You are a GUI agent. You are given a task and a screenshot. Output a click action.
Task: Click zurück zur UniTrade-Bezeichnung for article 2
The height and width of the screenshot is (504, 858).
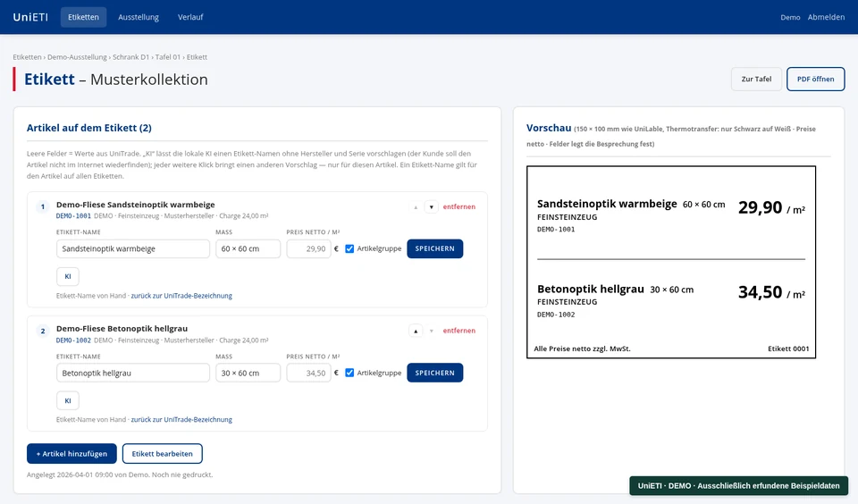(181, 420)
